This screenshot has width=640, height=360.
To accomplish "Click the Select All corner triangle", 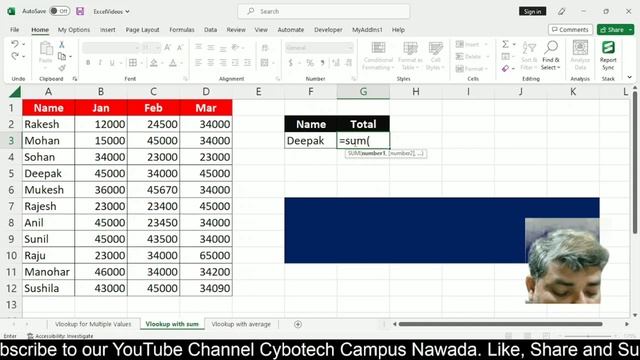I will coord(15,92).
